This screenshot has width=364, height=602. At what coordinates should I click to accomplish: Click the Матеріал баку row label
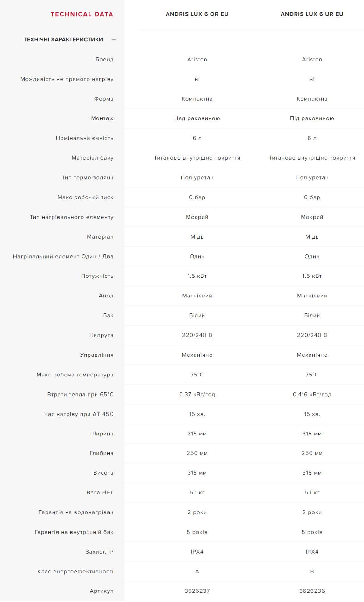coord(92,158)
